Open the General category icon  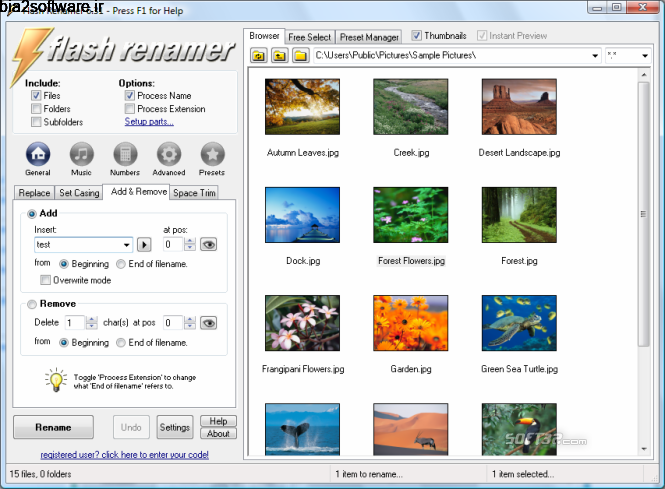(x=38, y=155)
